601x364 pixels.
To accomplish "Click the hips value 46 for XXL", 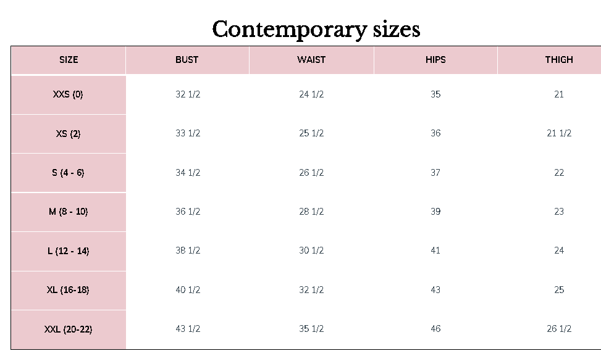I will 435,329.
